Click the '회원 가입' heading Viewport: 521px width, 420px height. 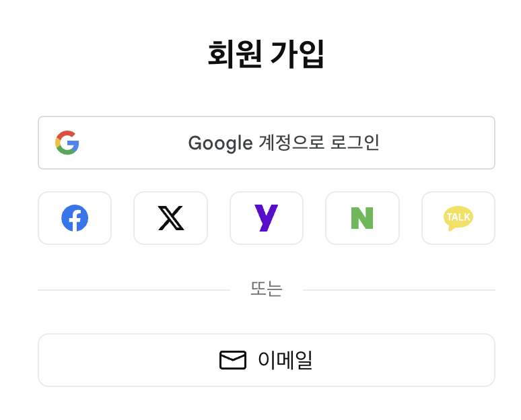[266, 55]
